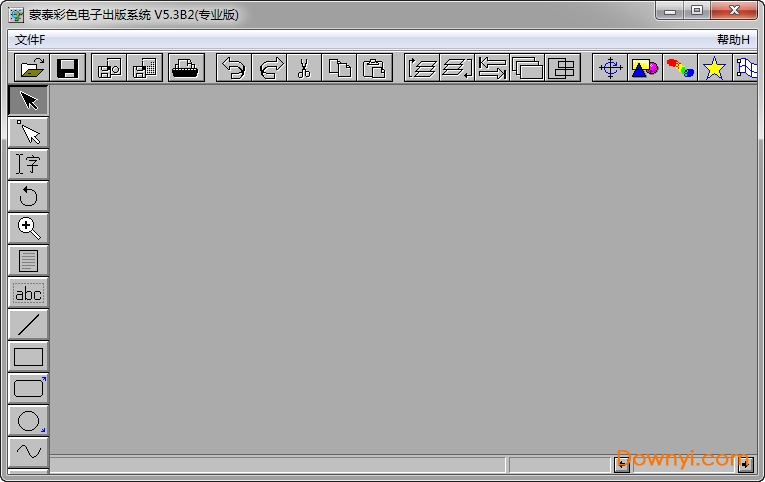Save document with floppy disk icon

67,68
